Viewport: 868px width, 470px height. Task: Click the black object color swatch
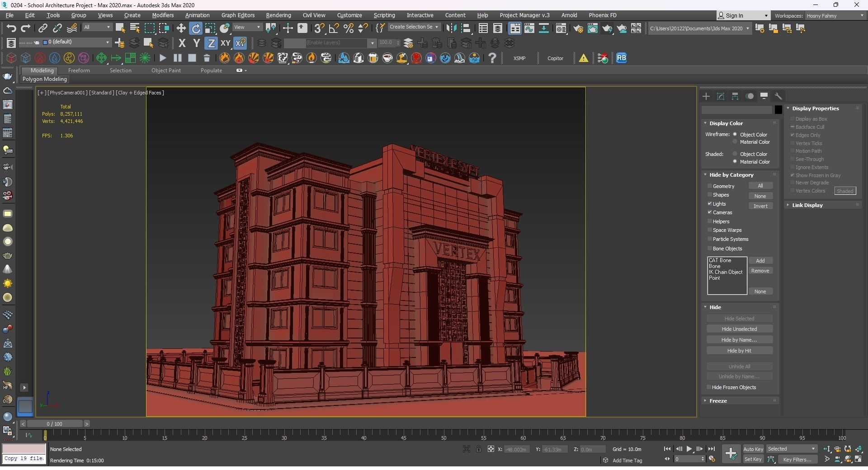pyautogui.click(x=778, y=109)
